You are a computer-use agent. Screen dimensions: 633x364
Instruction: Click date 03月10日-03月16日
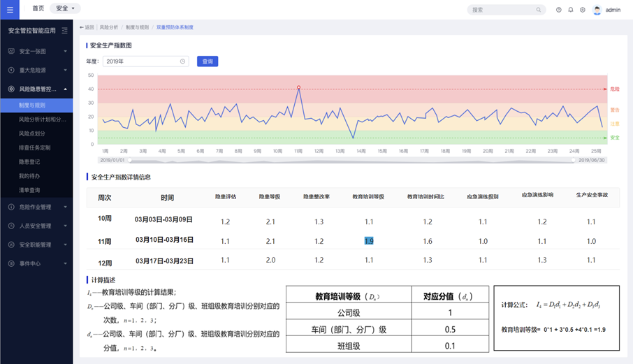click(x=164, y=240)
